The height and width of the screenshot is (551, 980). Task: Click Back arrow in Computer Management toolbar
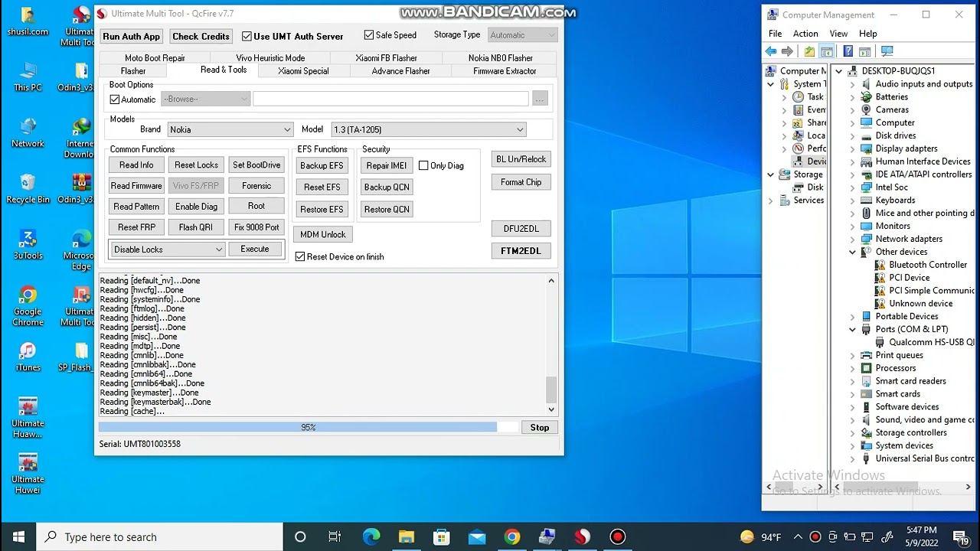771,51
